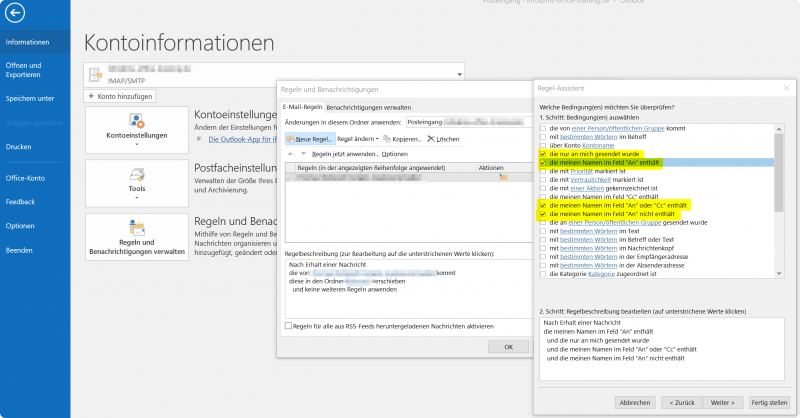800x418 pixels.
Task: Click Optionen in the rules dialog
Action: 394,154
